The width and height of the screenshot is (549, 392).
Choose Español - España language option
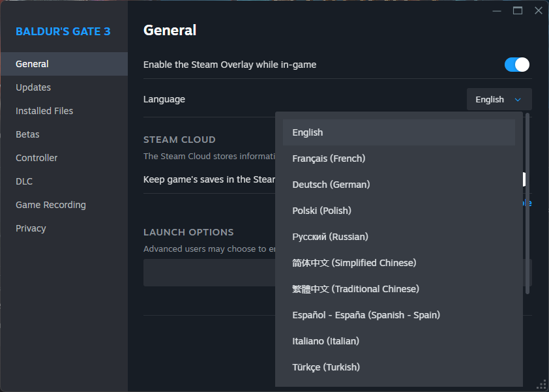pos(399,315)
